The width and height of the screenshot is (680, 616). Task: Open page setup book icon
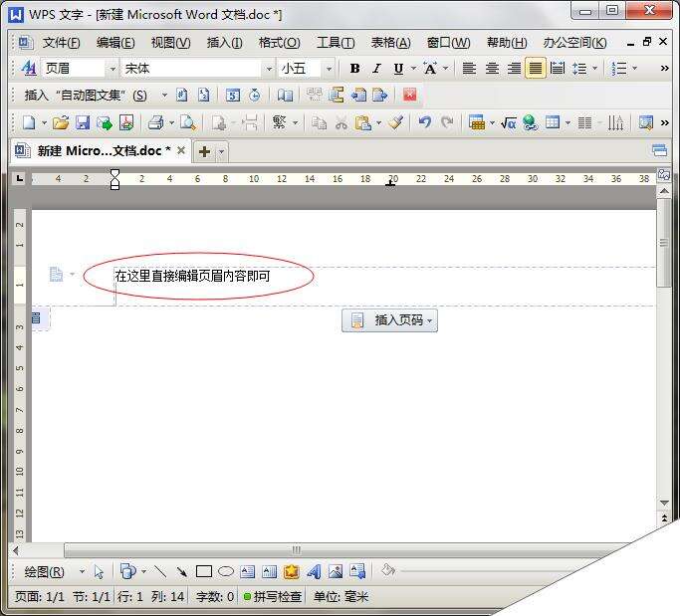[285, 95]
